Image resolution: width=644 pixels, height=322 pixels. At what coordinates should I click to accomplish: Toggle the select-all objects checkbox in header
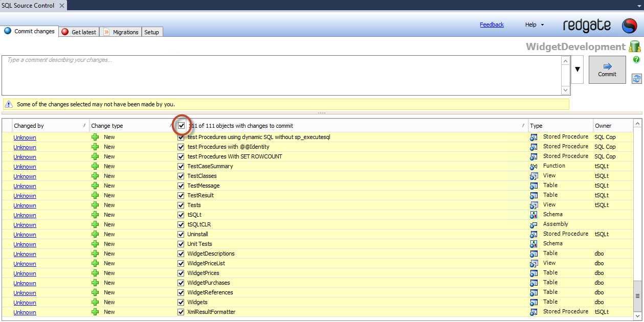[x=182, y=126]
